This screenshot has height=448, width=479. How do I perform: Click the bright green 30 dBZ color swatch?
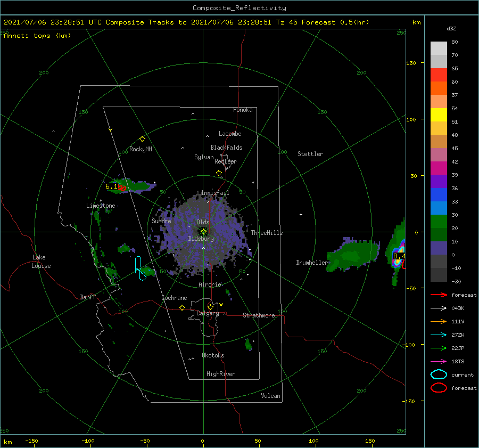click(439, 221)
